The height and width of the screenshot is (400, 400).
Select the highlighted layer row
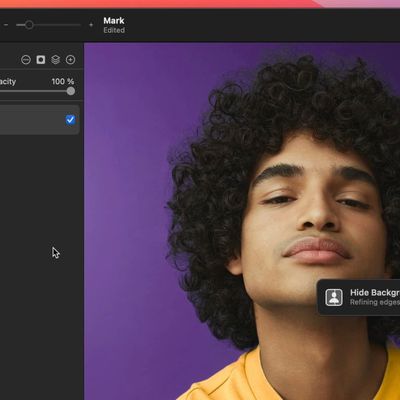[39, 120]
